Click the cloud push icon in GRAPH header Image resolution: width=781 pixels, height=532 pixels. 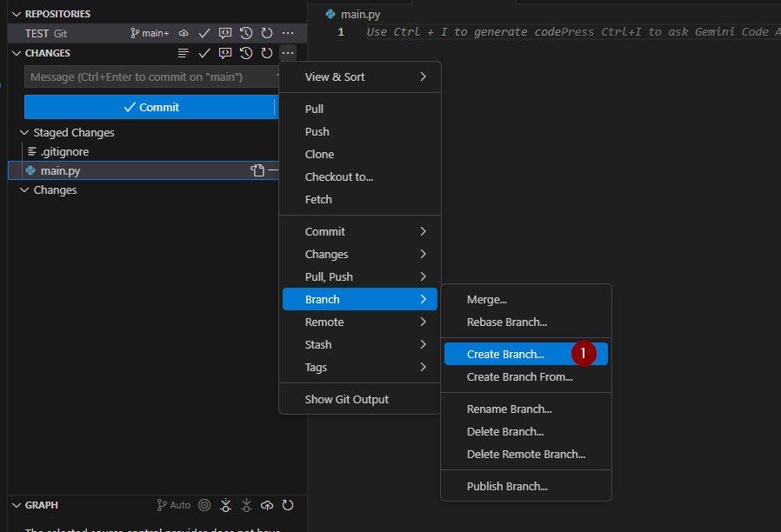pos(267,505)
